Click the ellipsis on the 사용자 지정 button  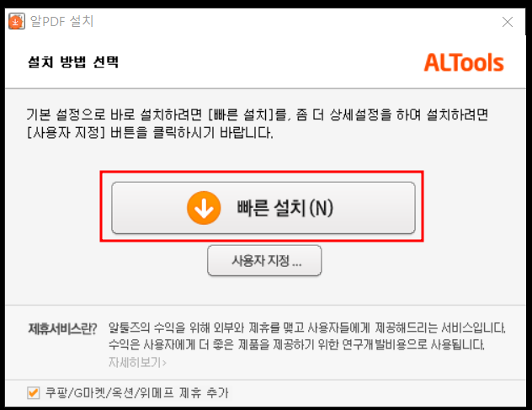coord(296,264)
